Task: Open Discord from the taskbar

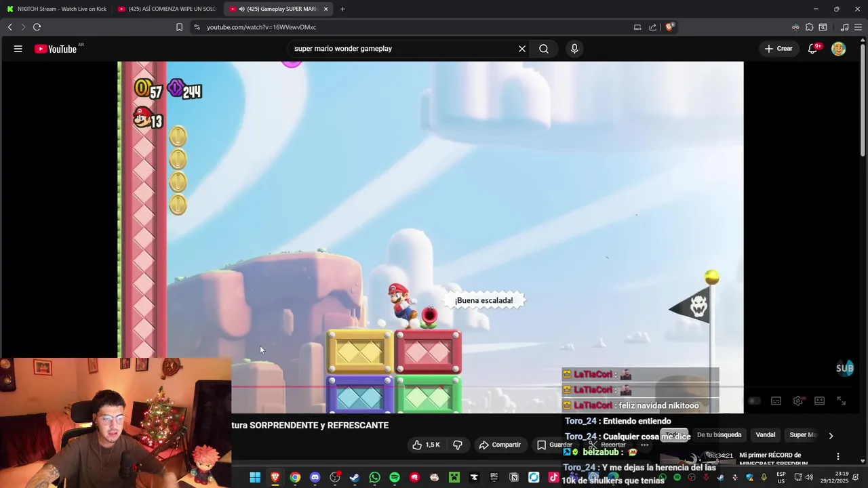Action: (x=315, y=478)
